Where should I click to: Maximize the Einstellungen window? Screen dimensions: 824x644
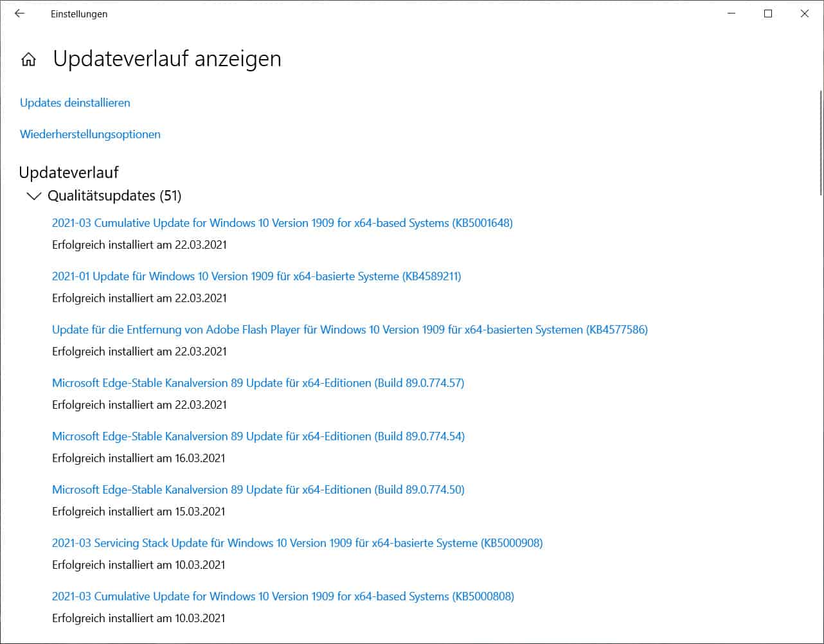point(768,13)
